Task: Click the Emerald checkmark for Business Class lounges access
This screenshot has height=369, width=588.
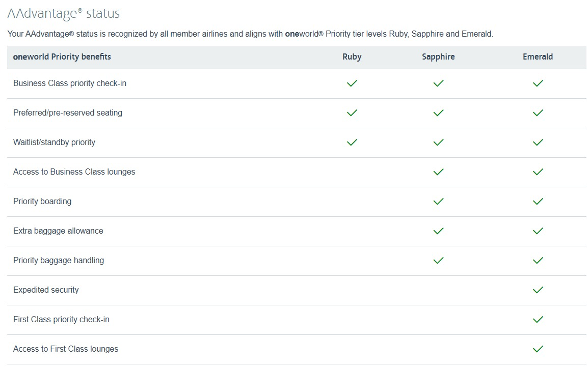Action: 538,172
